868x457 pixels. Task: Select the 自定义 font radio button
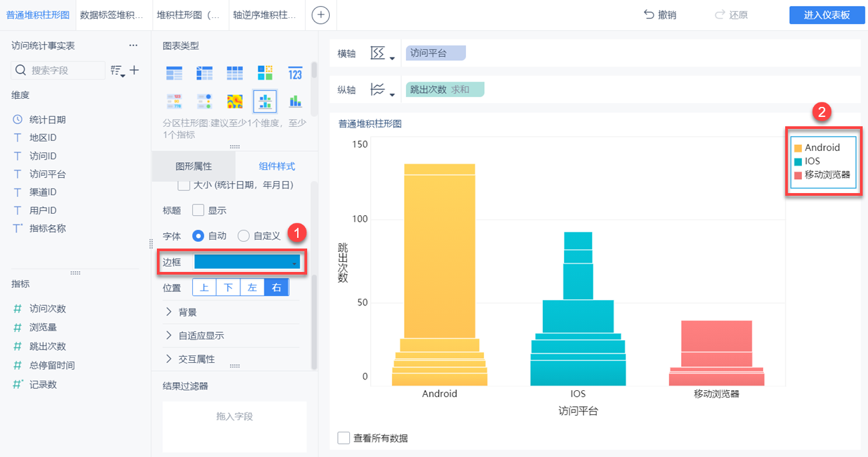pos(244,236)
